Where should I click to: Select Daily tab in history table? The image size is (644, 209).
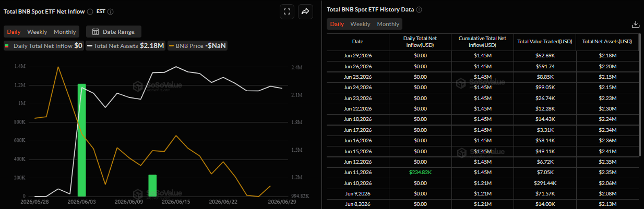coord(337,24)
